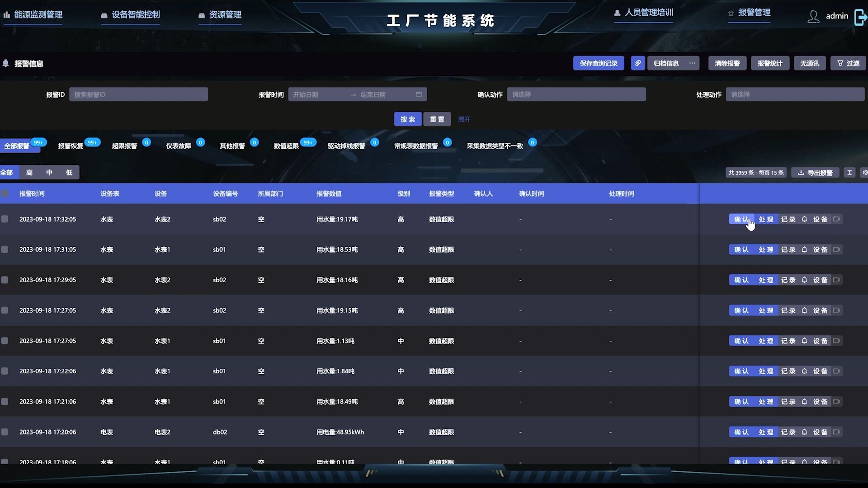Click the bell icon in the 17:21:06 row
The height and width of the screenshot is (488, 868).
tap(804, 402)
